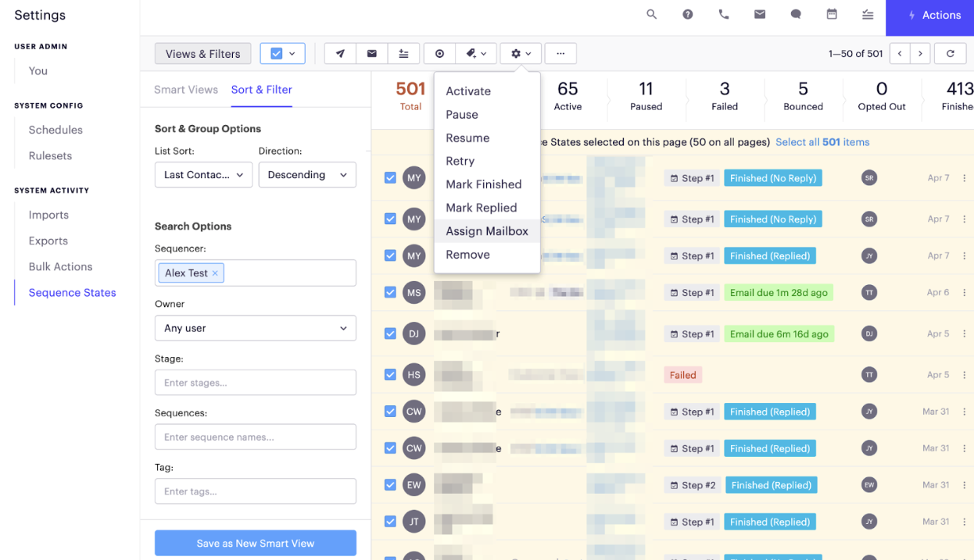The width and height of the screenshot is (974, 560).
Task: Expand the gear actions dropdown
Action: point(521,54)
